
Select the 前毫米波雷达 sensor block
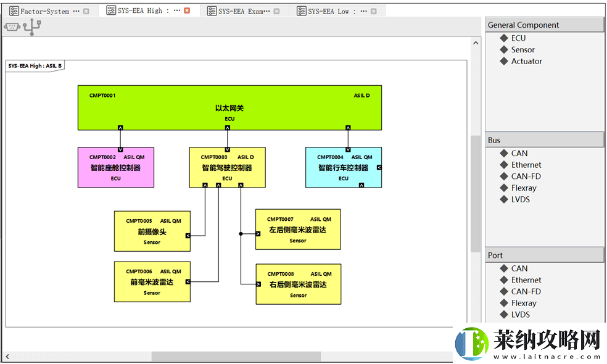[x=152, y=281]
